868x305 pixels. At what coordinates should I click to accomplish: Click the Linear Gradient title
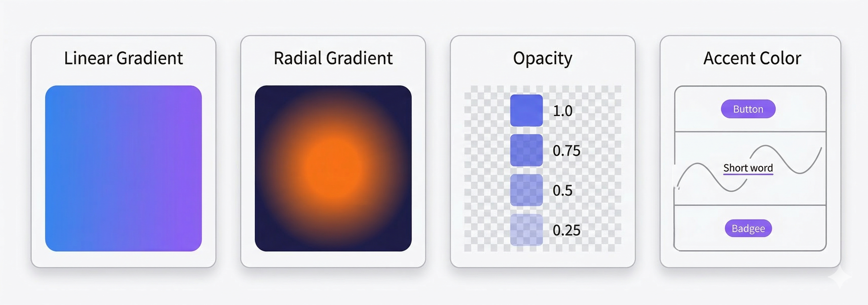coord(123,58)
